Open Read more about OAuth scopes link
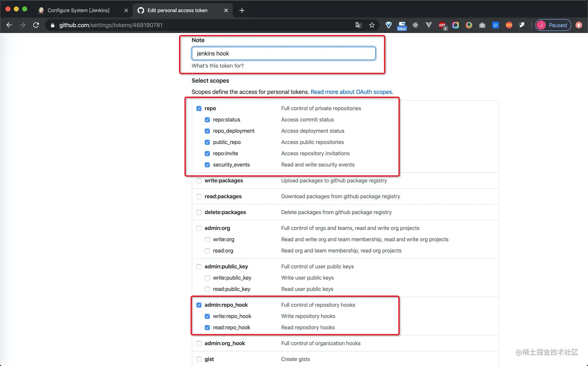588x366 pixels. click(352, 92)
